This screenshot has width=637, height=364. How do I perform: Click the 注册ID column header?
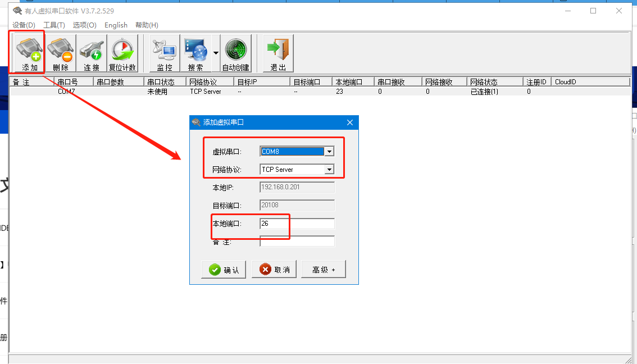click(x=537, y=82)
